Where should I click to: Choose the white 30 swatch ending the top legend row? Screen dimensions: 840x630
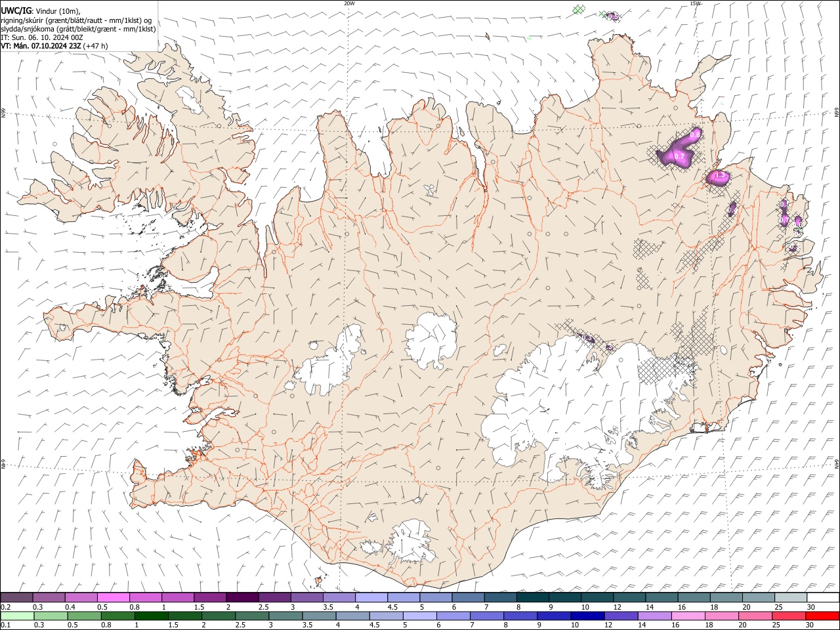click(823, 597)
